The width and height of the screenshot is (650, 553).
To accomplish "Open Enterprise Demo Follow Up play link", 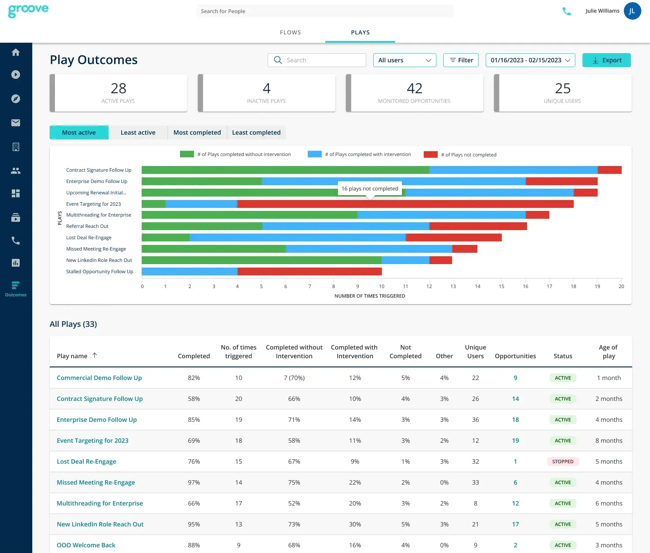I will (x=97, y=420).
